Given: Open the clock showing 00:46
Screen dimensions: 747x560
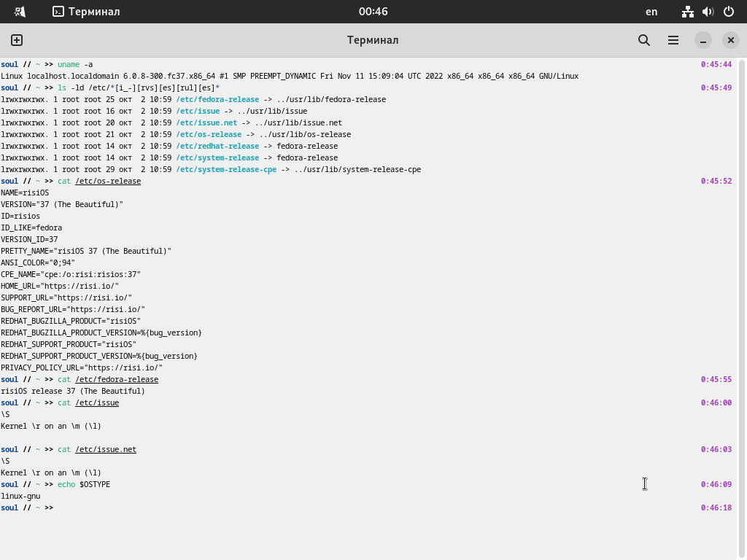Looking at the screenshot, I should (373, 12).
